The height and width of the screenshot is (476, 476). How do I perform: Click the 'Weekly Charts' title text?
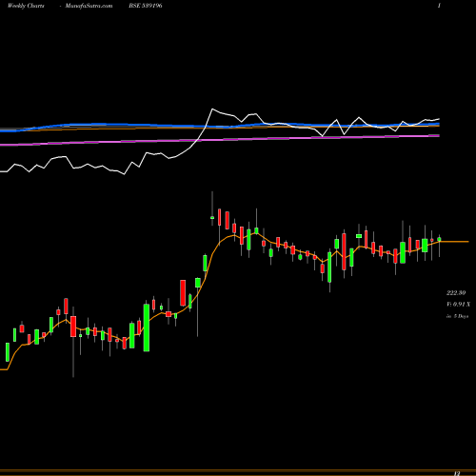26,6
